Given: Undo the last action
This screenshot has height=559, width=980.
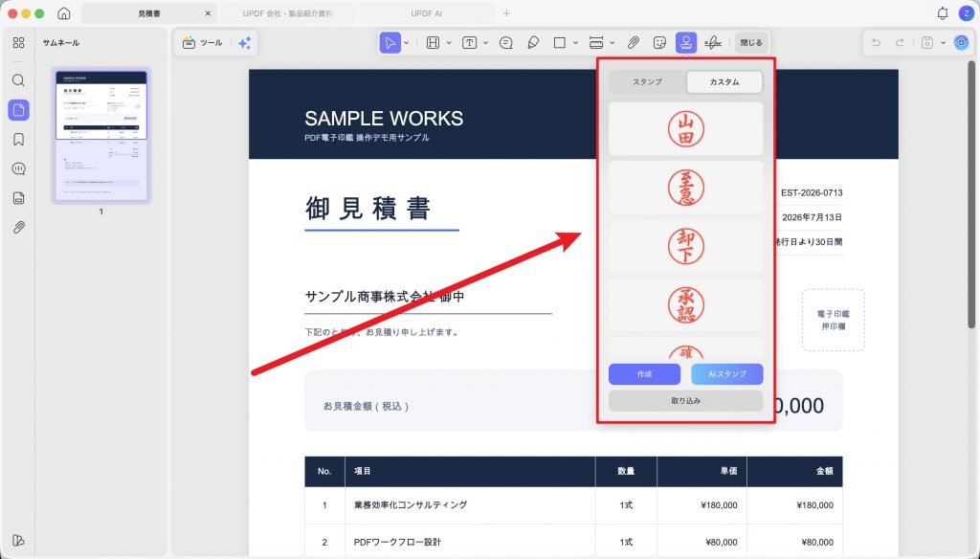Looking at the screenshot, I should tap(877, 42).
